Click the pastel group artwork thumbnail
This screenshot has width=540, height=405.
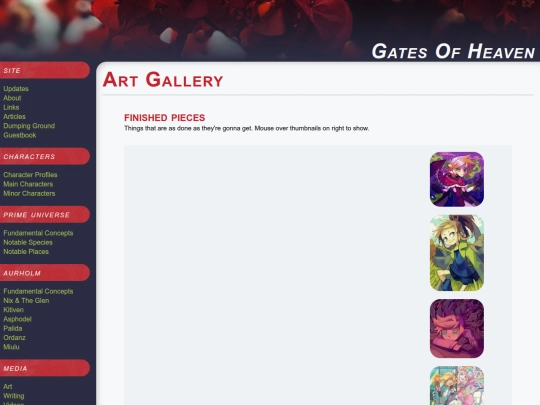point(457,386)
